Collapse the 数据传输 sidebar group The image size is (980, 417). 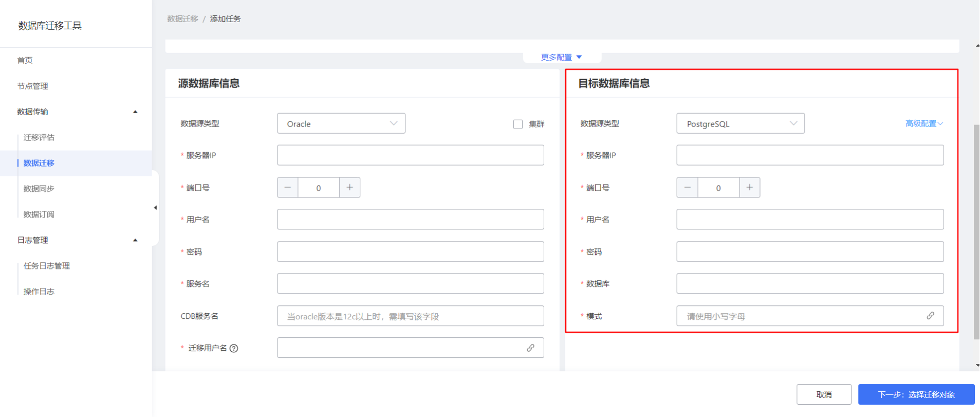click(x=135, y=112)
